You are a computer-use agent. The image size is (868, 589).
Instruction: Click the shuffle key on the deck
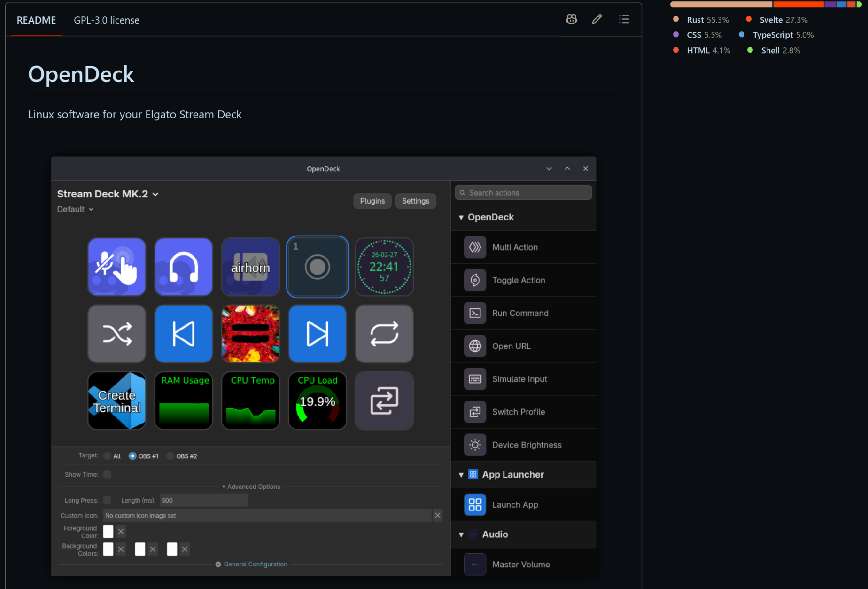click(117, 334)
